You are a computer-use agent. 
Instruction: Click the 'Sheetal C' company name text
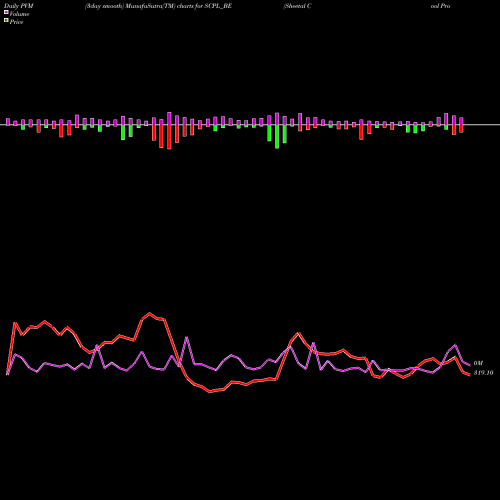[297, 6]
